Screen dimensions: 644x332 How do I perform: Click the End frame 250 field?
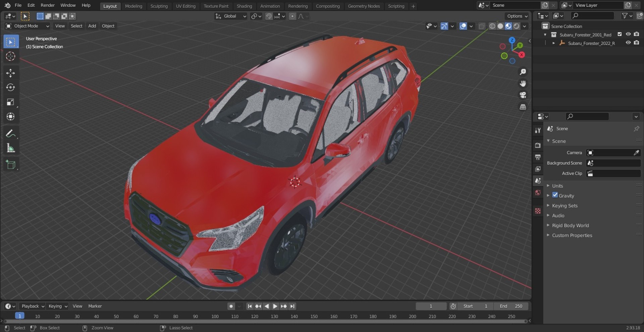tap(511, 306)
